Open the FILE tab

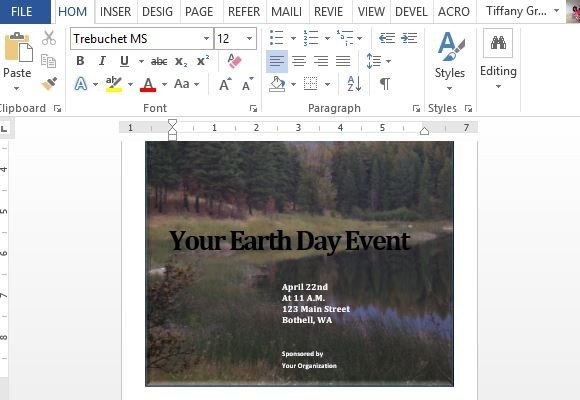[x=22, y=11]
